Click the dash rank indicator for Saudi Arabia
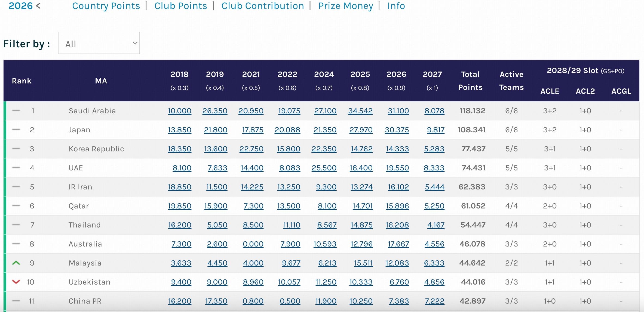Screen dimensions: 644x312 pyautogui.click(x=16, y=111)
